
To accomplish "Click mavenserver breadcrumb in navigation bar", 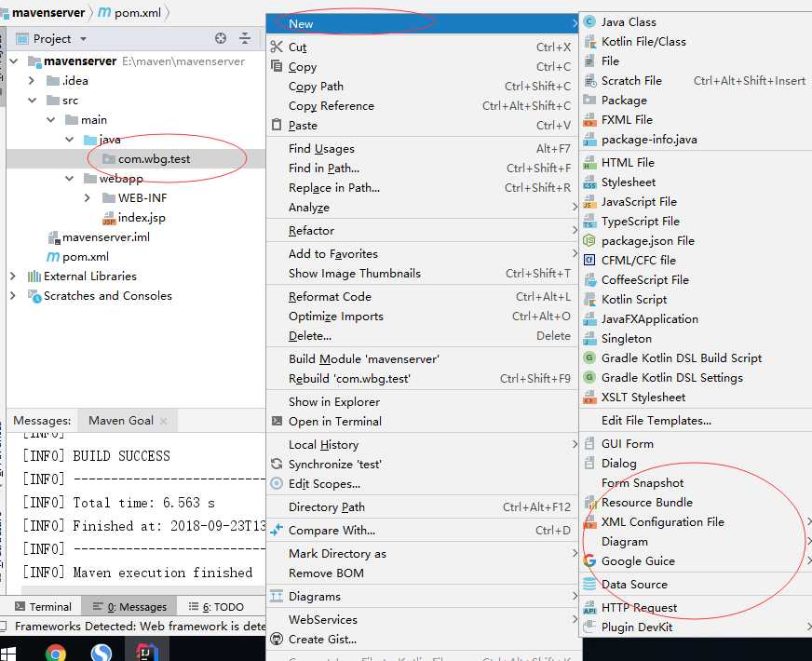I will click(x=48, y=13).
